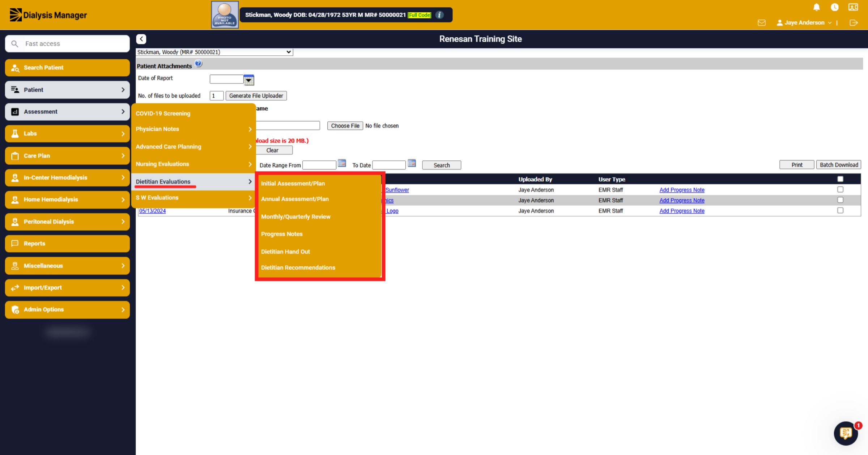Click the Fast access search field
Image resolution: width=868 pixels, height=455 pixels.
click(67, 44)
